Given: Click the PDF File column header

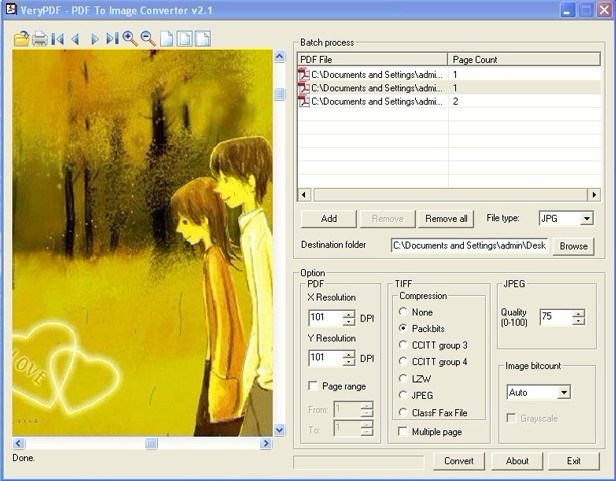Looking at the screenshot, I should 372,60.
